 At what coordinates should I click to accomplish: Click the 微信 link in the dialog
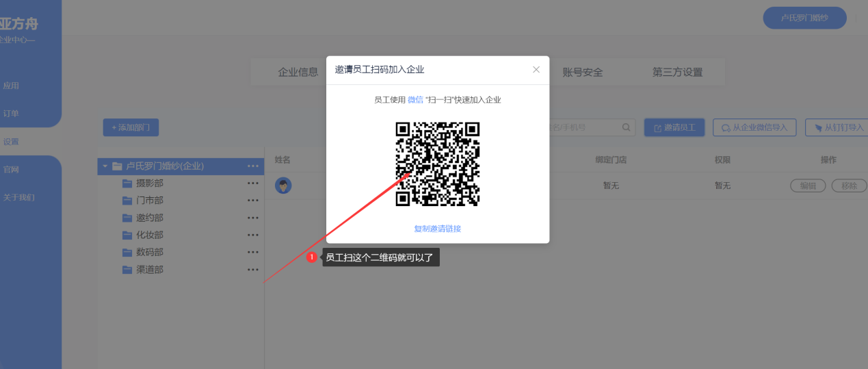(x=415, y=100)
